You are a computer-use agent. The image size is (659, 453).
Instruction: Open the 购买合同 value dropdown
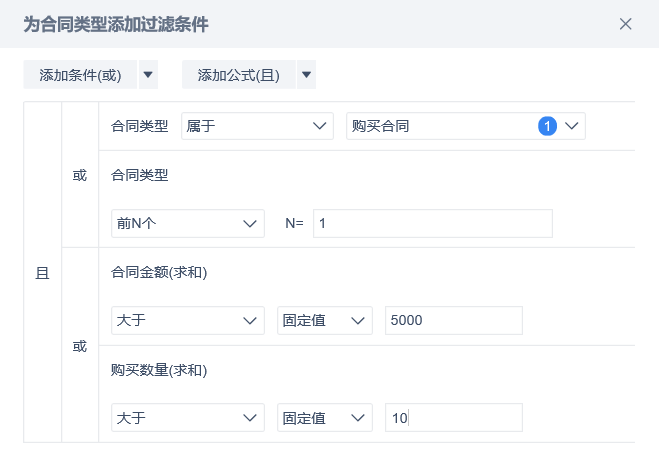point(465,126)
